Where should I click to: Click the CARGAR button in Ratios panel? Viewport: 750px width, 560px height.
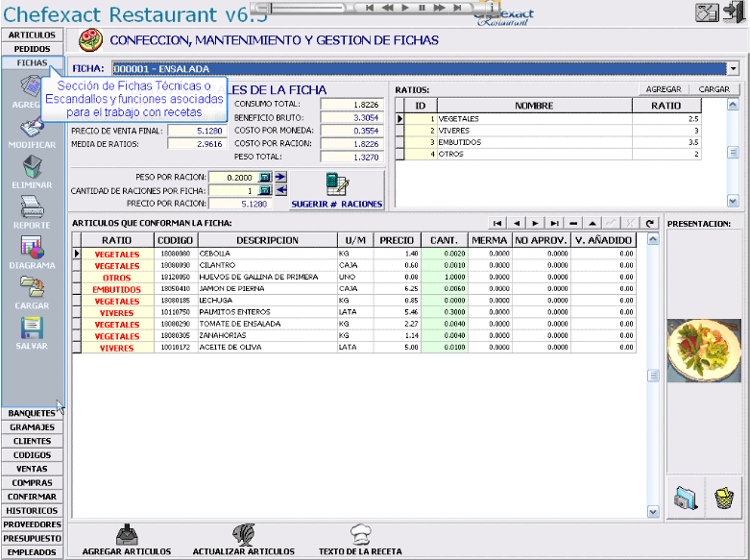coord(714,89)
